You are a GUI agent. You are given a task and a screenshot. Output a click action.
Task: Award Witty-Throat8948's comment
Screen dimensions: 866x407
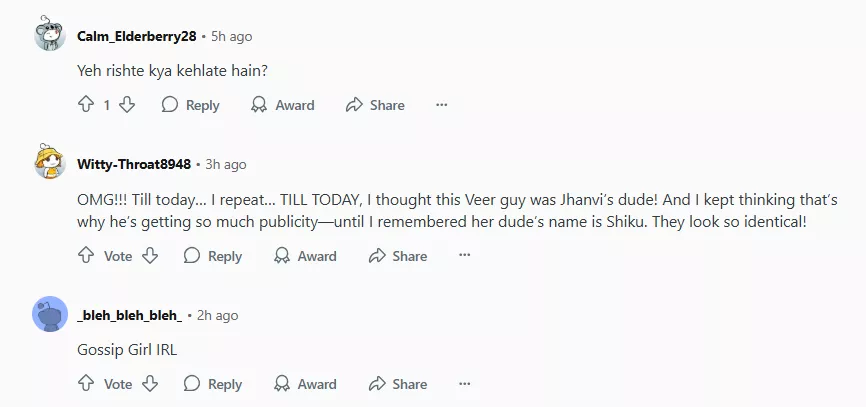pos(304,256)
